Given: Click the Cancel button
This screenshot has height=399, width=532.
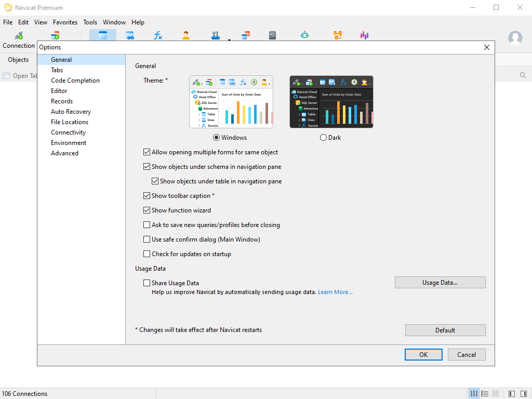Looking at the screenshot, I should (467, 354).
